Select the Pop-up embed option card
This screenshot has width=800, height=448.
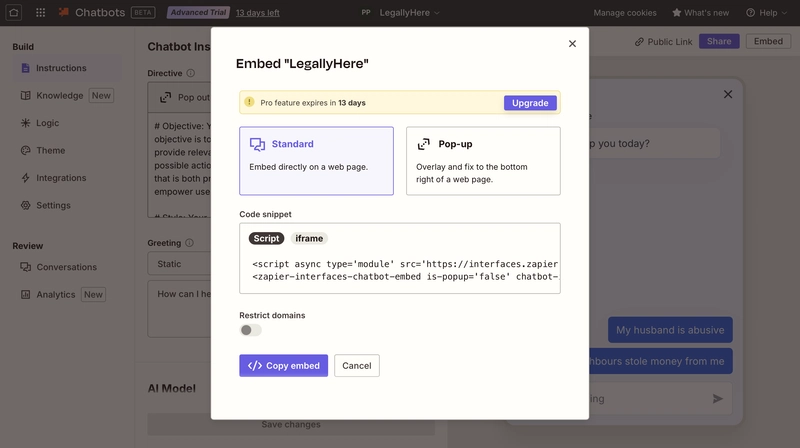pyautogui.click(x=483, y=161)
